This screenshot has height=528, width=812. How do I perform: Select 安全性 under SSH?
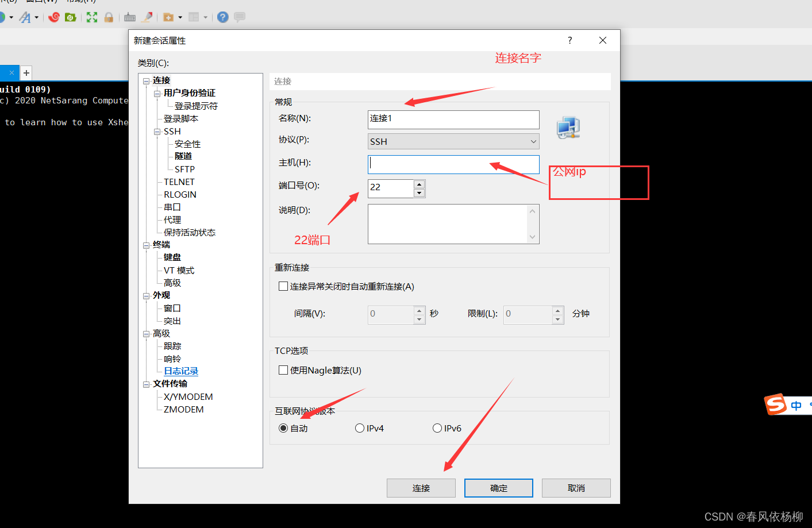point(187,144)
